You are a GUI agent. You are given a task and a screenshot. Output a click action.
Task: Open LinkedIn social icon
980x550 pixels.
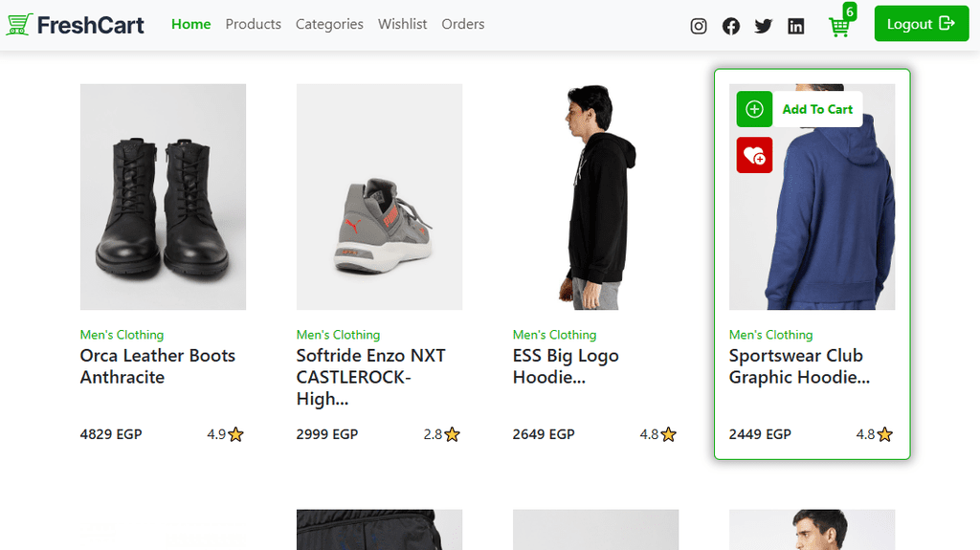coord(796,26)
